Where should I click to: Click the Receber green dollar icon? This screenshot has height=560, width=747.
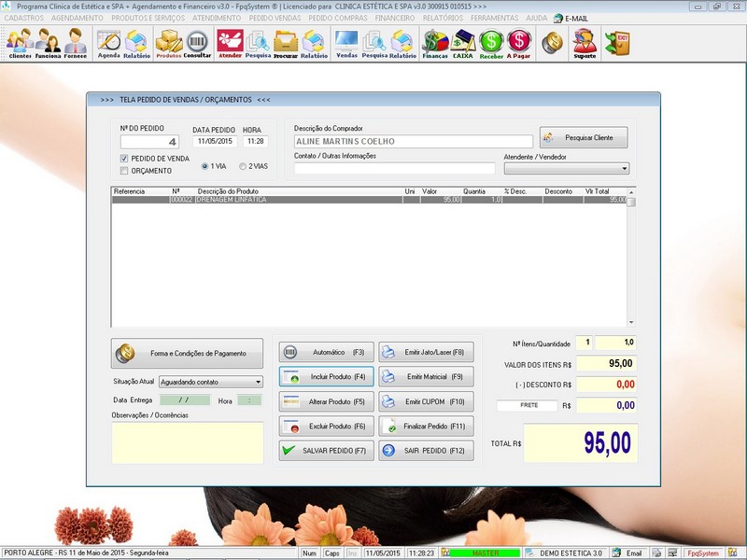[491, 43]
